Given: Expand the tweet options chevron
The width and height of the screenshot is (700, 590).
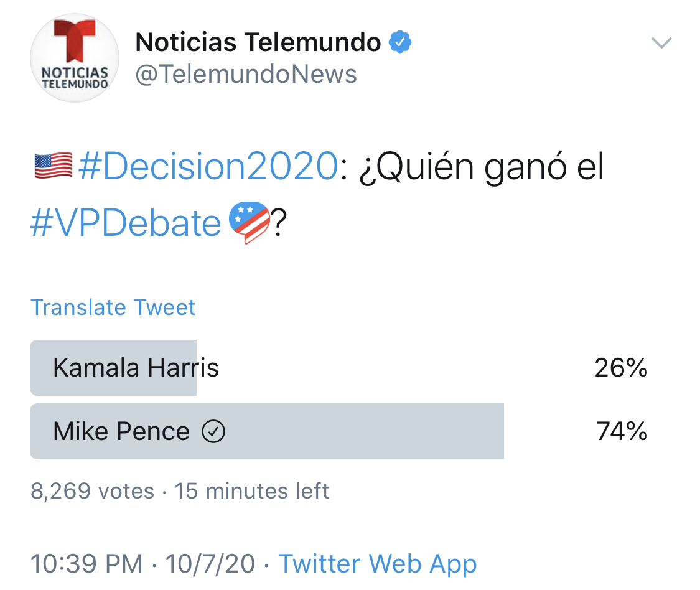Looking at the screenshot, I should (661, 43).
